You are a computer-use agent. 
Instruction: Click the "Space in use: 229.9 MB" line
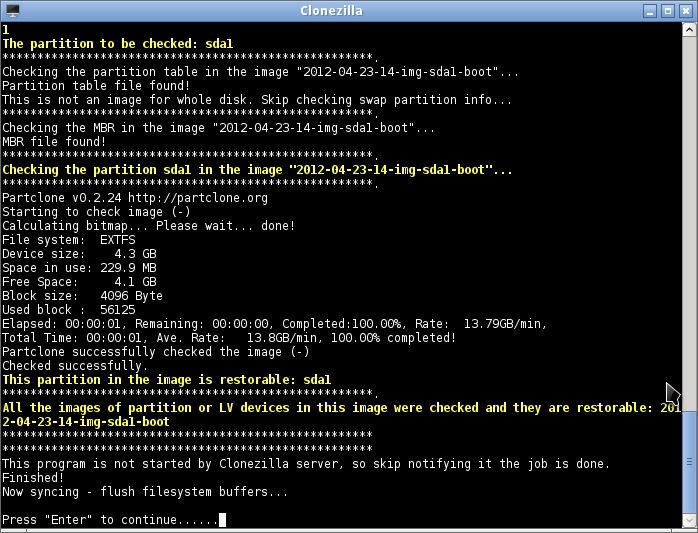(79, 268)
